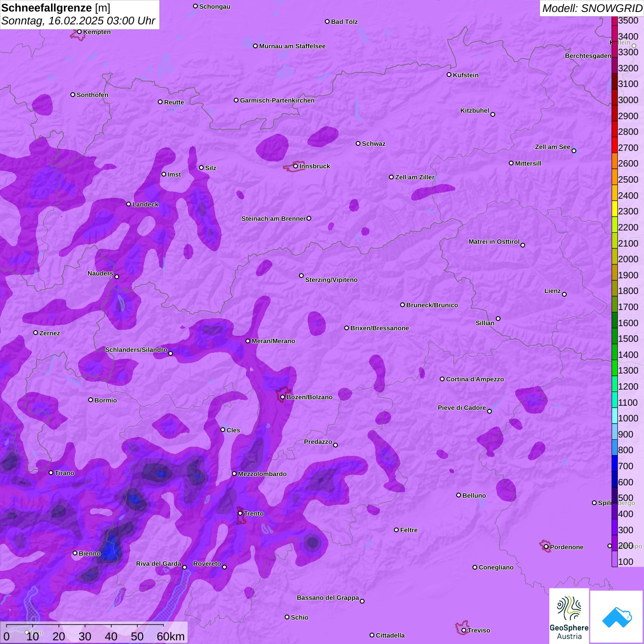Screen dimensions: 644x644
Task: Click the "Cortina d'Ampezzo" label
Action: 475,379
